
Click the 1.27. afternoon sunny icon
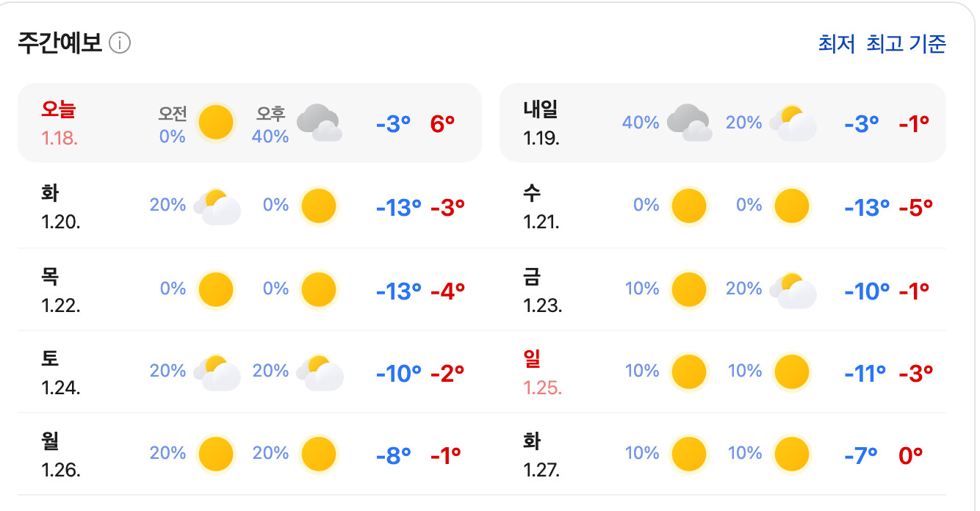click(x=792, y=454)
